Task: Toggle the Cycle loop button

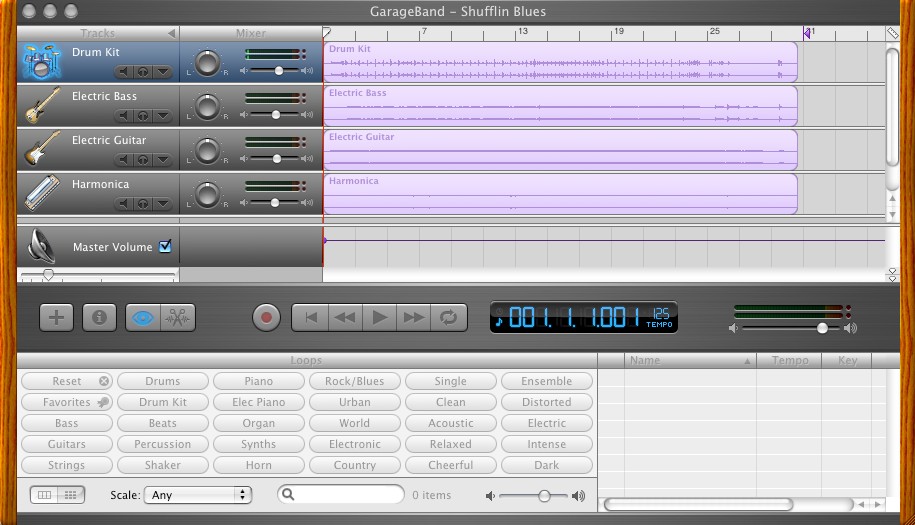Action: pos(449,318)
